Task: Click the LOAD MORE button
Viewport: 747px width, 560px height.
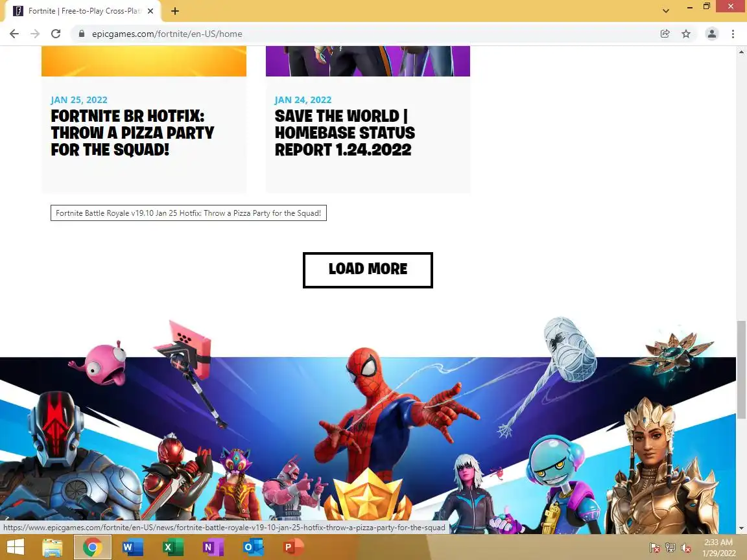Action: (368, 270)
